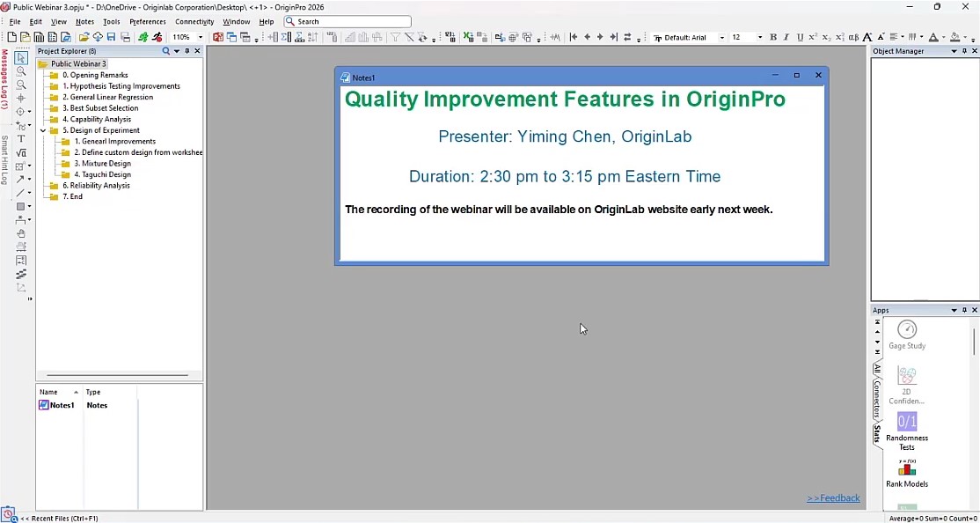Open the Project Explorer panel menu arrow
Viewport: 980px width, 523px height.
tap(177, 51)
